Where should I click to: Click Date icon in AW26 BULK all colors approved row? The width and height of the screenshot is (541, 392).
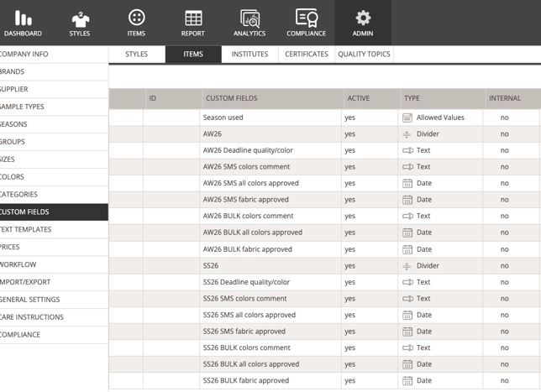click(407, 233)
